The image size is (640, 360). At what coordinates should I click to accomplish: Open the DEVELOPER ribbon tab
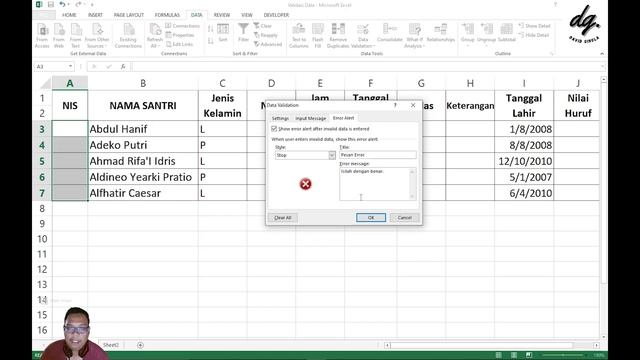click(276, 15)
